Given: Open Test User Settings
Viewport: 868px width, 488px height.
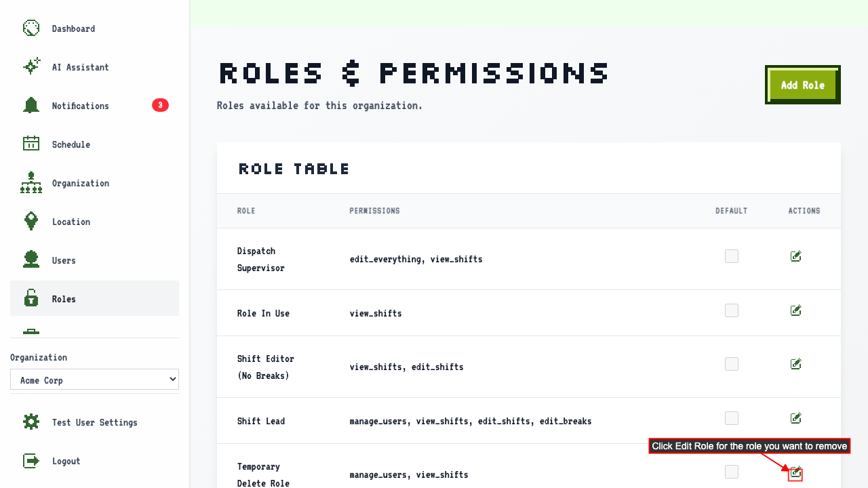Looking at the screenshot, I should 94,422.
